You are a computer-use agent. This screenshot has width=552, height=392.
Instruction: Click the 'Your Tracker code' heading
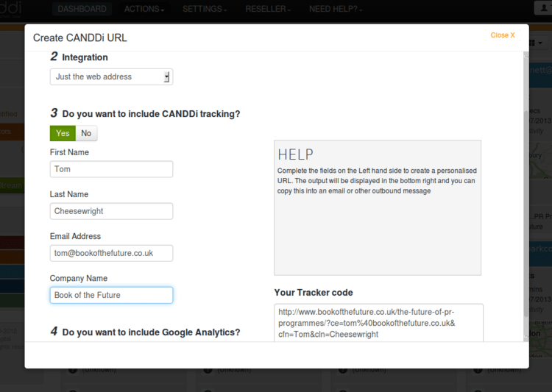point(314,293)
